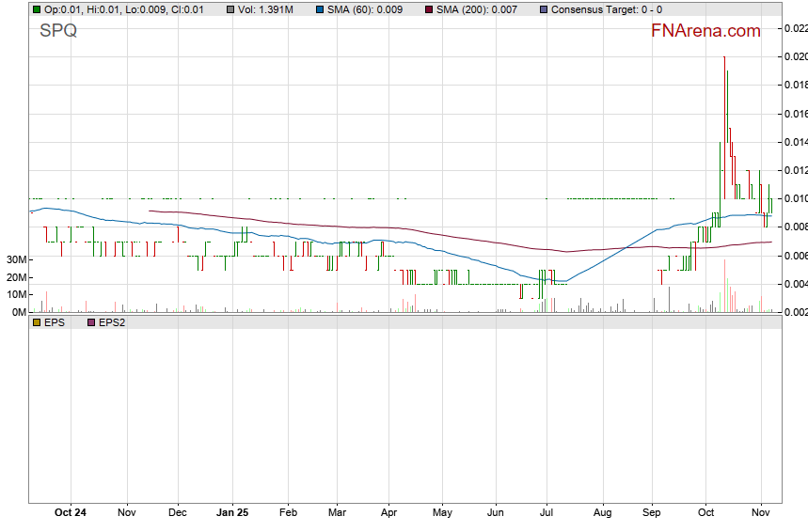This screenshot has width=808, height=532.
Task: Click the green OHLC legend swatch
Action: 37,9
